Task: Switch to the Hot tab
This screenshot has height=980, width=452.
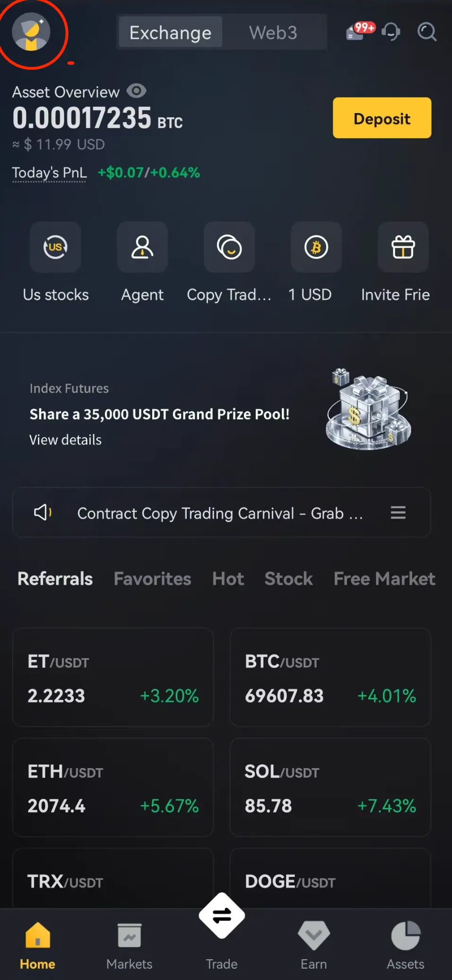Action: click(x=228, y=578)
